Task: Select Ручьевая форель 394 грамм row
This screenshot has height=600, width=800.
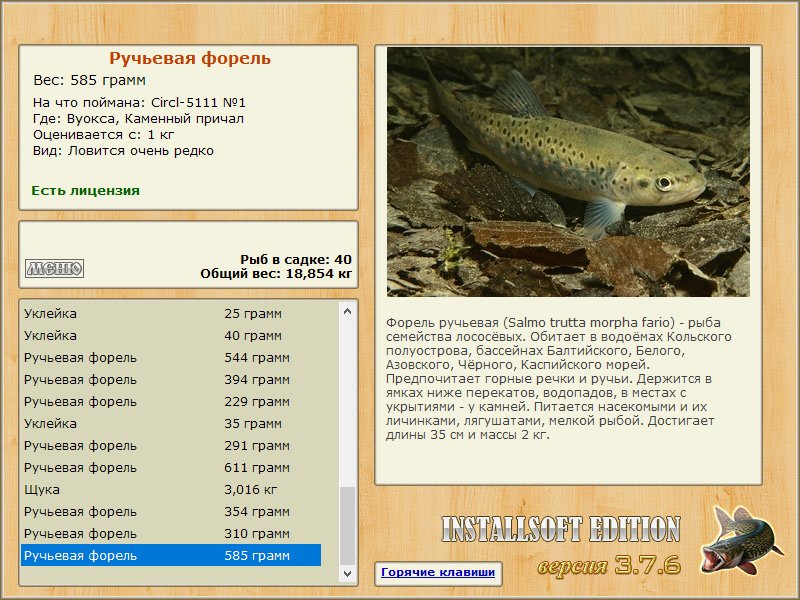Action: pyautogui.click(x=171, y=380)
